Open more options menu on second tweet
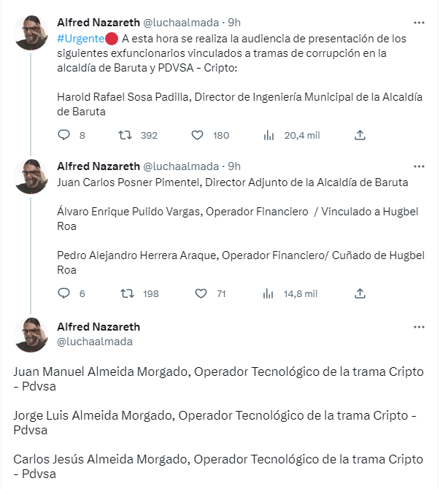The image size is (448, 489). (419, 166)
